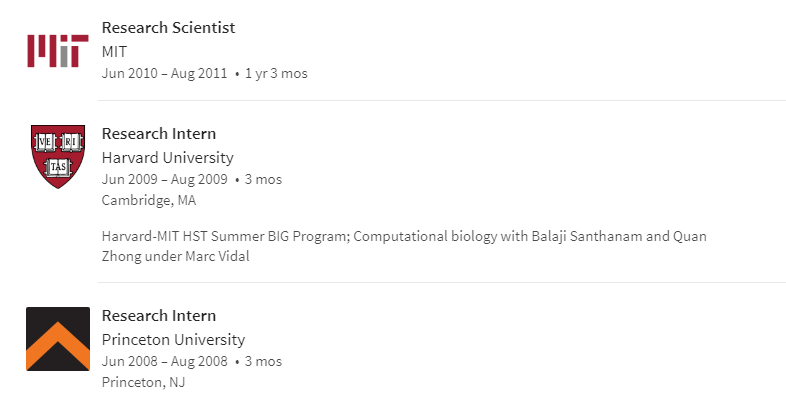Click the Harvard-MIT HST Summer BIG description
The width and height of the screenshot is (786, 401).
(x=404, y=246)
